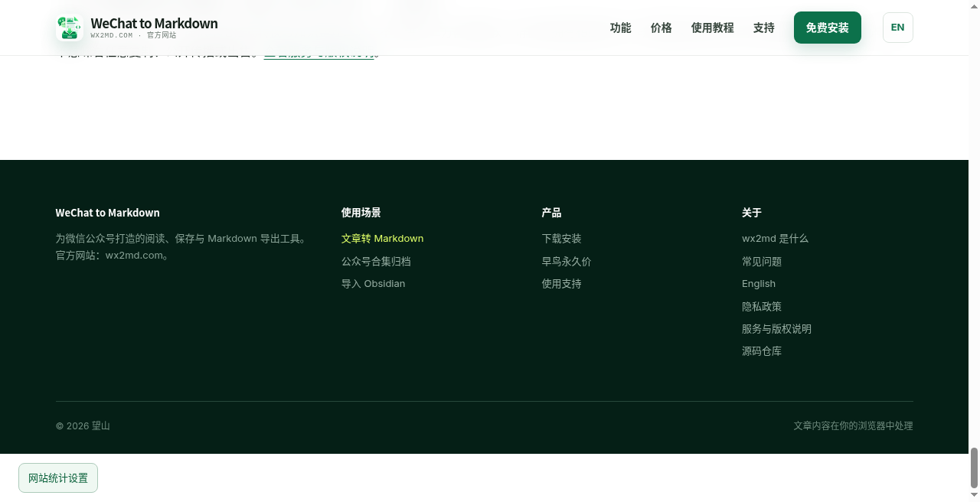Open the 常见问题 footer link
The image size is (980, 502).
click(x=762, y=262)
